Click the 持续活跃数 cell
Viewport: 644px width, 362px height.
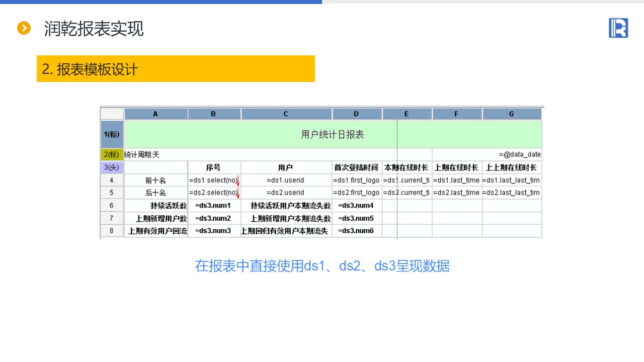(156, 205)
